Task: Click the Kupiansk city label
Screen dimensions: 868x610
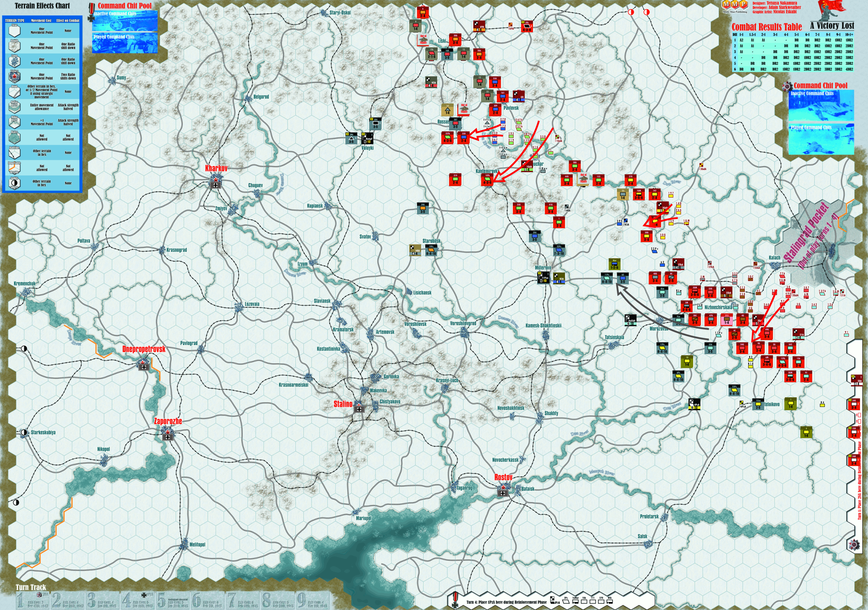Action: (x=315, y=206)
